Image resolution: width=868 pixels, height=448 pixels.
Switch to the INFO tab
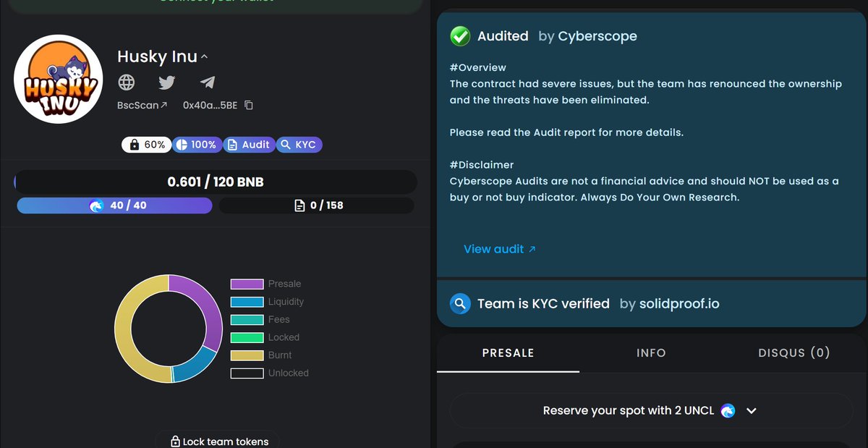651,353
